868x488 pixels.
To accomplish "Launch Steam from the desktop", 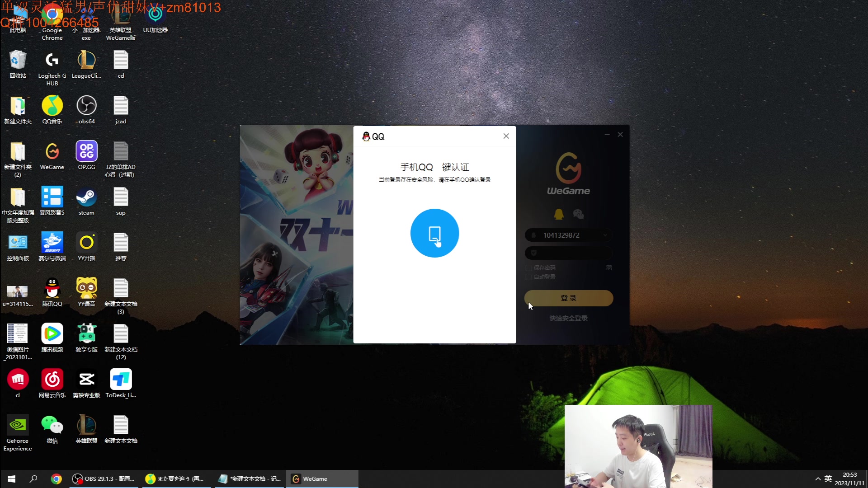I will pos(86,201).
